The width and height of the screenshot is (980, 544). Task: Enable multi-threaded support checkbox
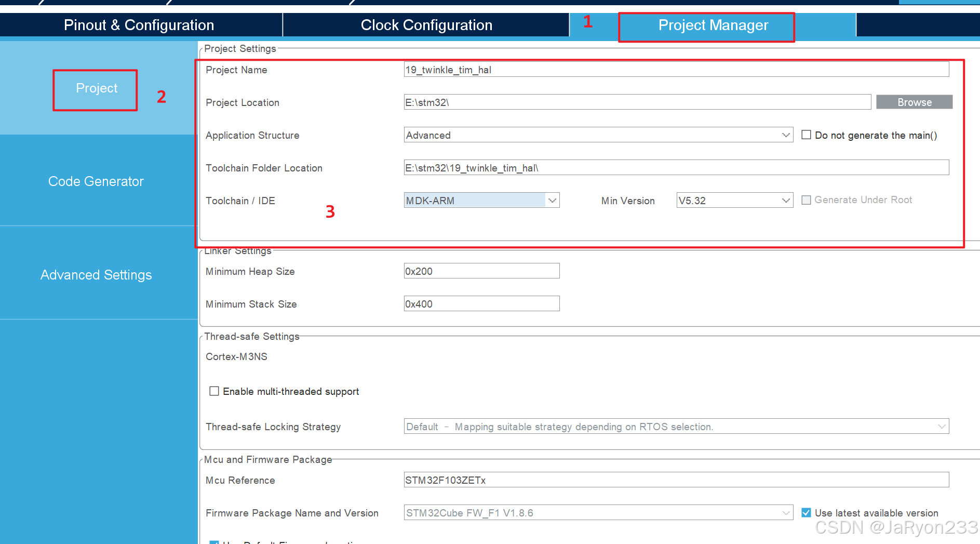pos(214,391)
